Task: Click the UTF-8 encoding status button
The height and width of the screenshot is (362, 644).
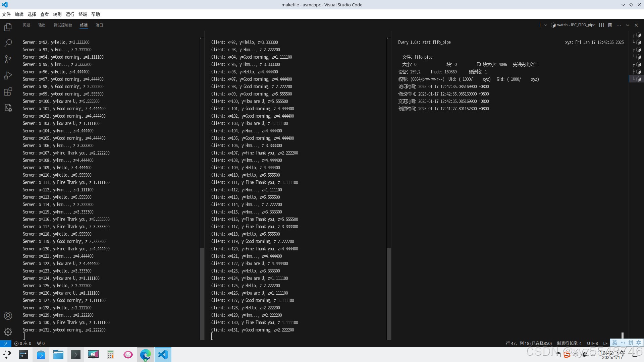Action: click(x=592, y=343)
